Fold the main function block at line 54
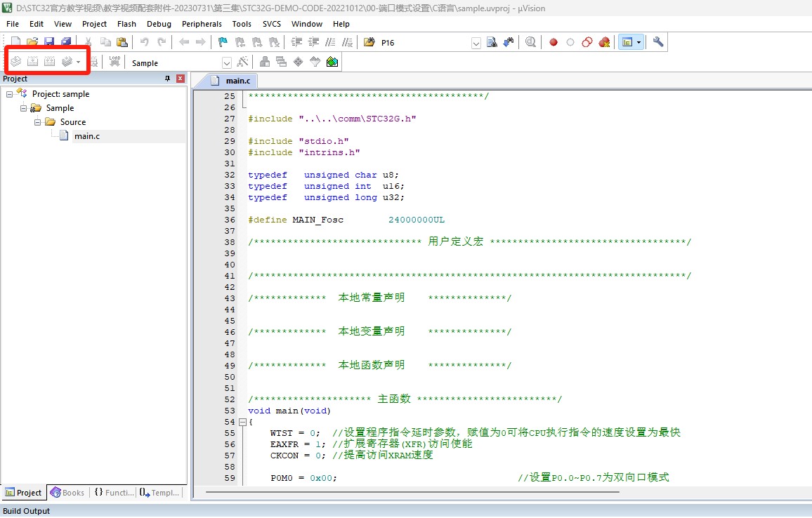This screenshot has height=518, width=812. point(242,422)
